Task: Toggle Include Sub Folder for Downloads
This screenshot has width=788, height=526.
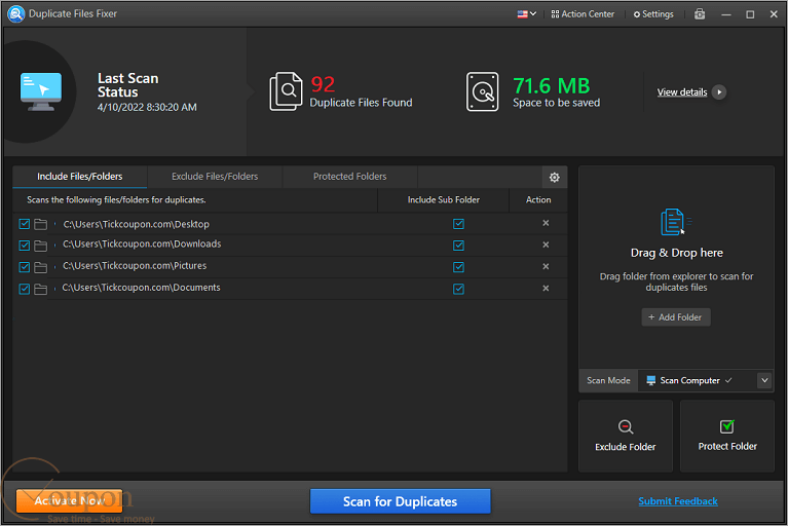Action: [458, 245]
